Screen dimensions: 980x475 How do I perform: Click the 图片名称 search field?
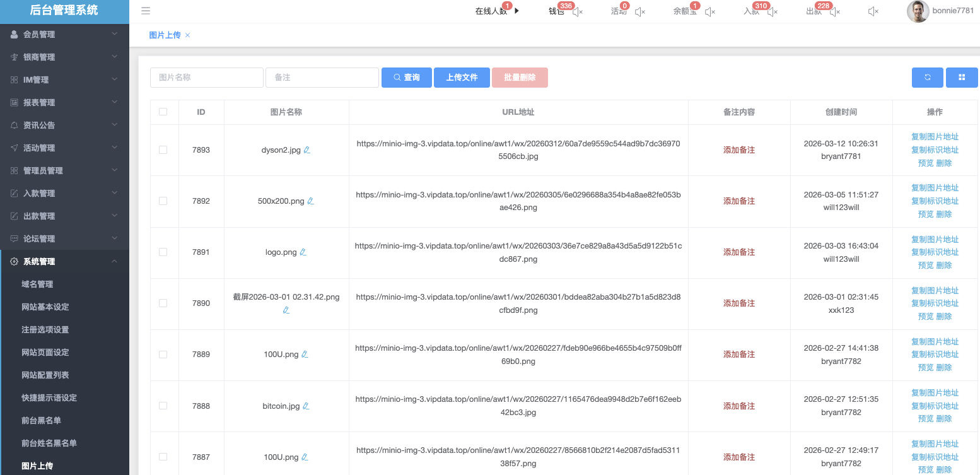[x=206, y=78]
